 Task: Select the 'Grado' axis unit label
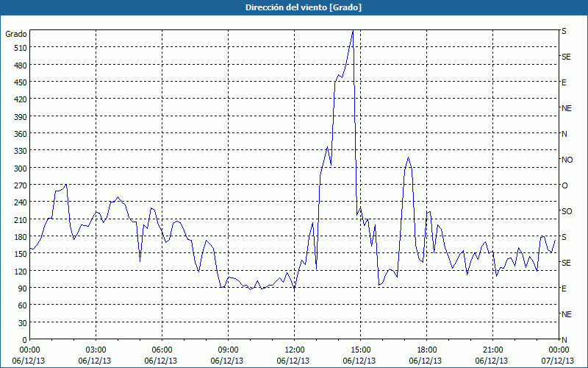tap(16, 34)
